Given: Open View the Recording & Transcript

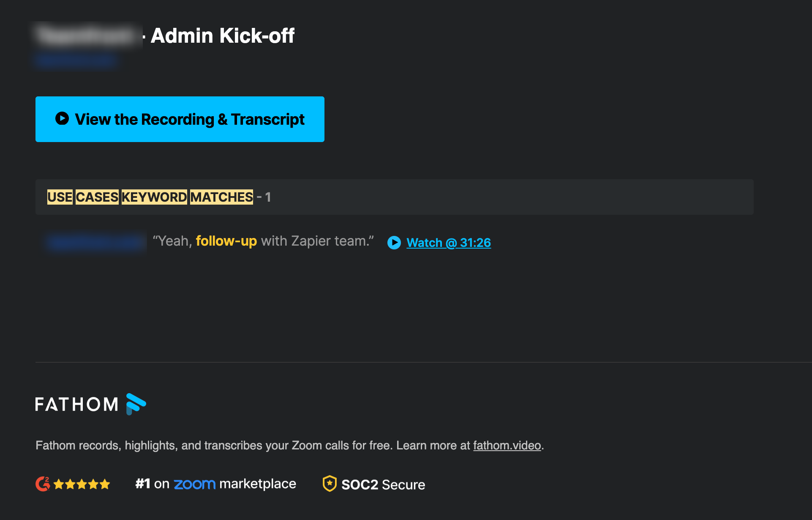Looking at the screenshot, I should point(190,120).
